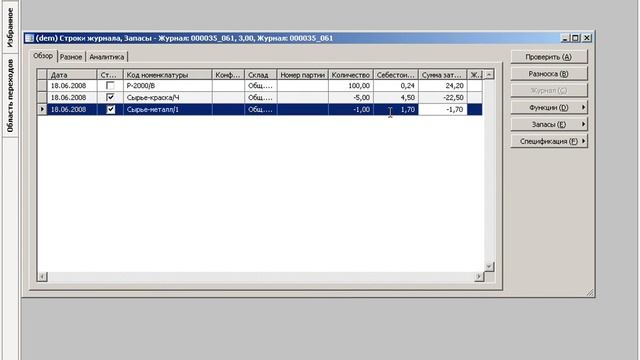640x360 pixels.
Task: Expand the Функции (D) menu button
Action: 549,107
